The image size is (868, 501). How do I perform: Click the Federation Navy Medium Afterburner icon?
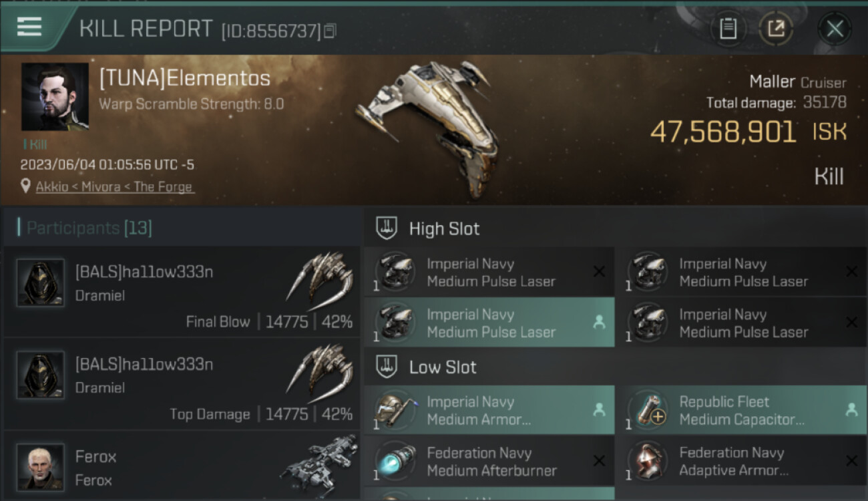[x=395, y=461]
